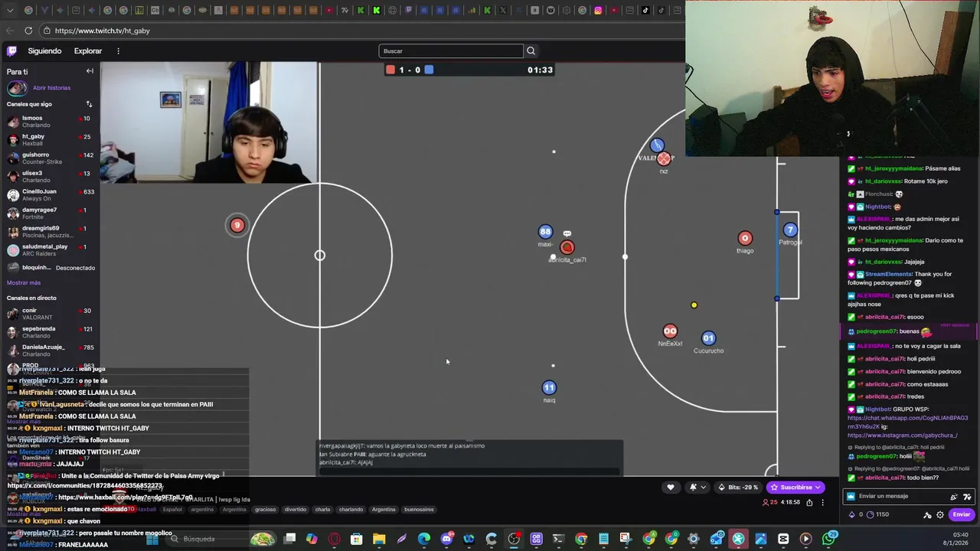Open channel points 1150 balance

click(x=878, y=514)
